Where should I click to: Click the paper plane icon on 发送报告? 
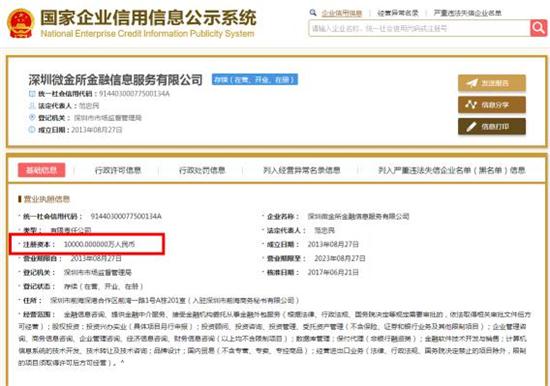pyautogui.click(x=472, y=83)
